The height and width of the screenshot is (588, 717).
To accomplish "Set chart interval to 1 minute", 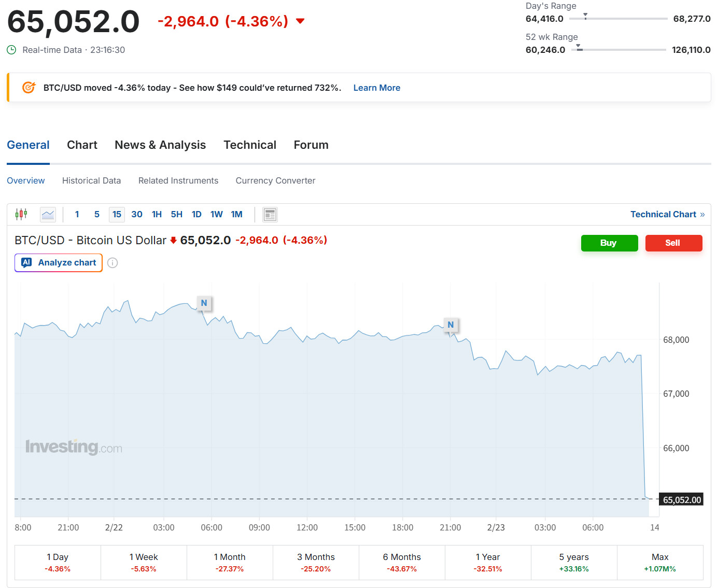I will tap(77, 214).
